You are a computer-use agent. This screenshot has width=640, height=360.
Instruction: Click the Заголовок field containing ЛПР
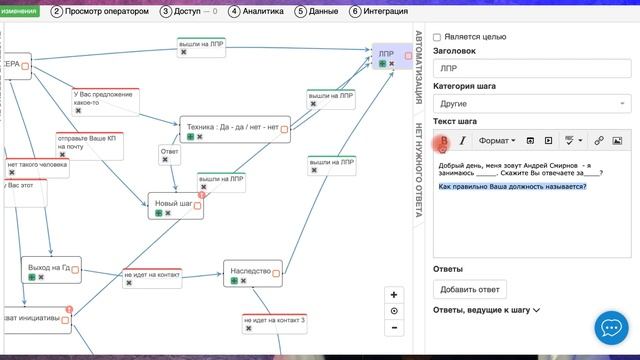point(532,69)
